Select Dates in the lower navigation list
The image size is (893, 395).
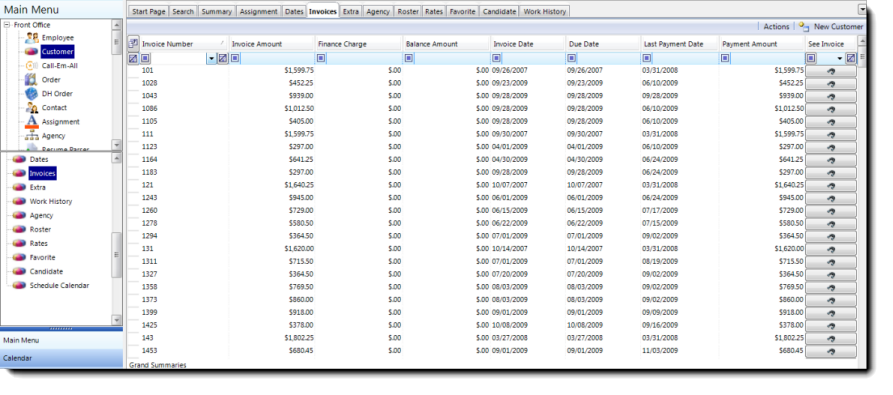coord(39,159)
